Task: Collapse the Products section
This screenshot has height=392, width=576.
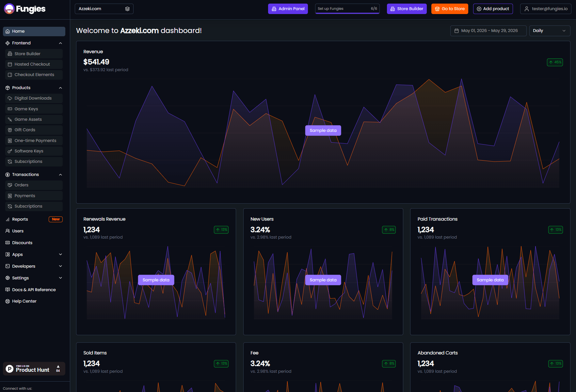Action: tap(60, 88)
